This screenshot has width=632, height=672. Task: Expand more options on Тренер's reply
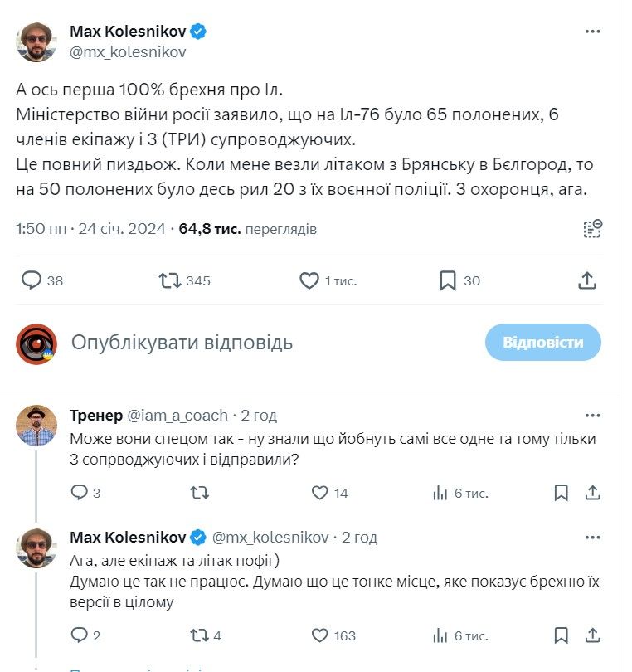(x=592, y=415)
